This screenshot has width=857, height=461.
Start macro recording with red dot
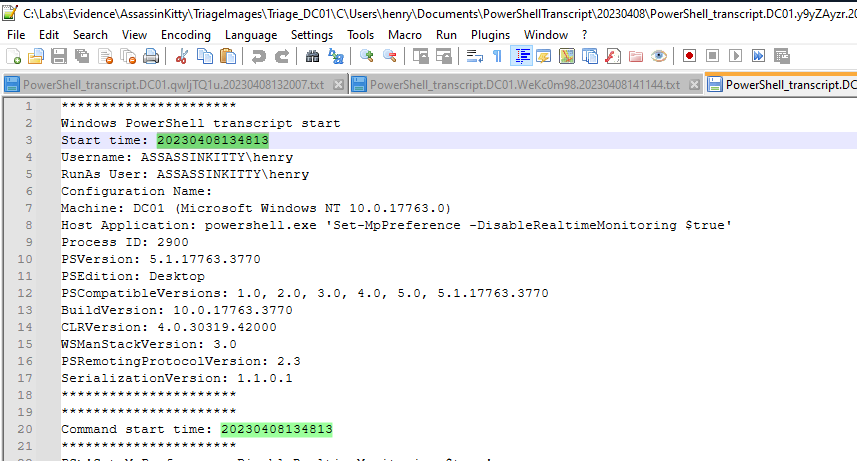click(689, 56)
